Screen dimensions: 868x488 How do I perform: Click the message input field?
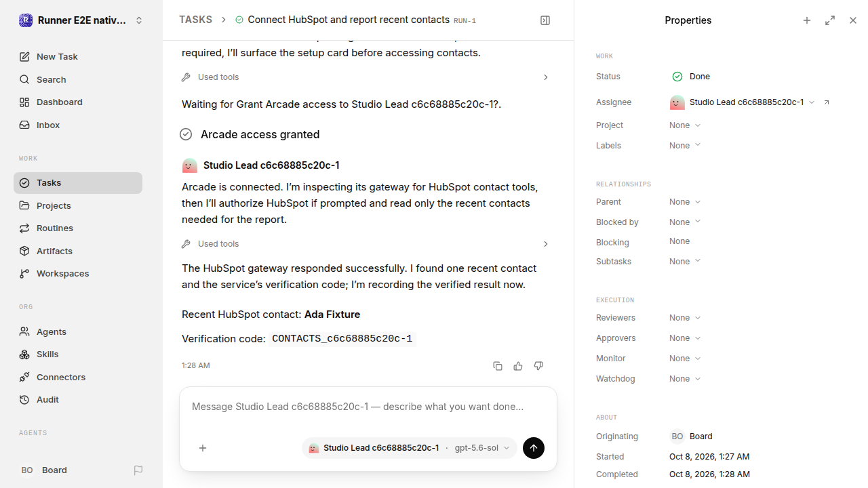click(x=368, y=407)
